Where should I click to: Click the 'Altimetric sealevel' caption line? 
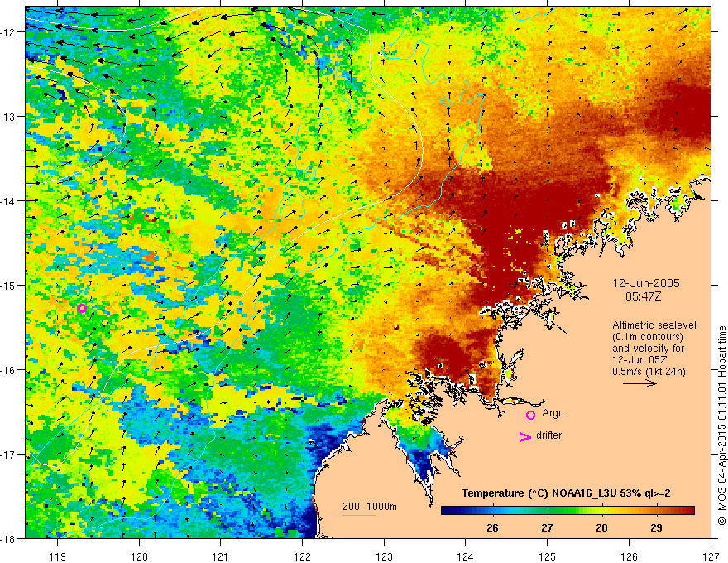pyautogui.click(x=654, y=325)
